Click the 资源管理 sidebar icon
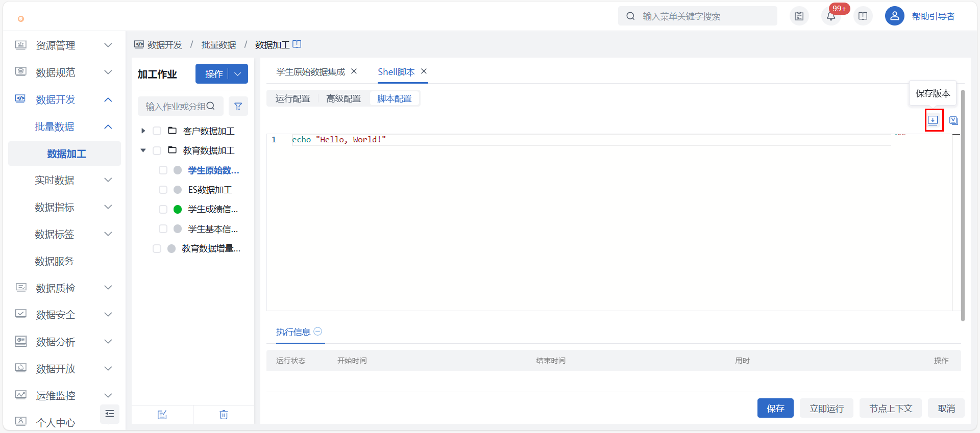Screen dimensions: 980x433 21,45
